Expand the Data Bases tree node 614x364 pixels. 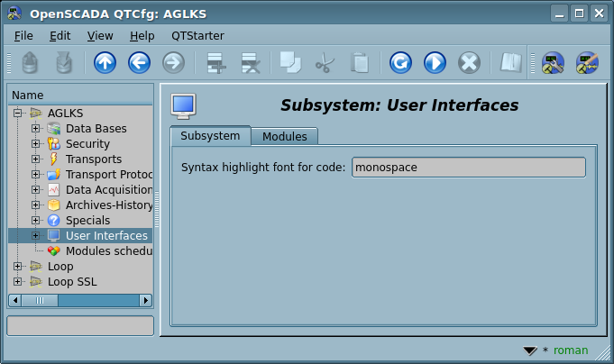point(36,129)
